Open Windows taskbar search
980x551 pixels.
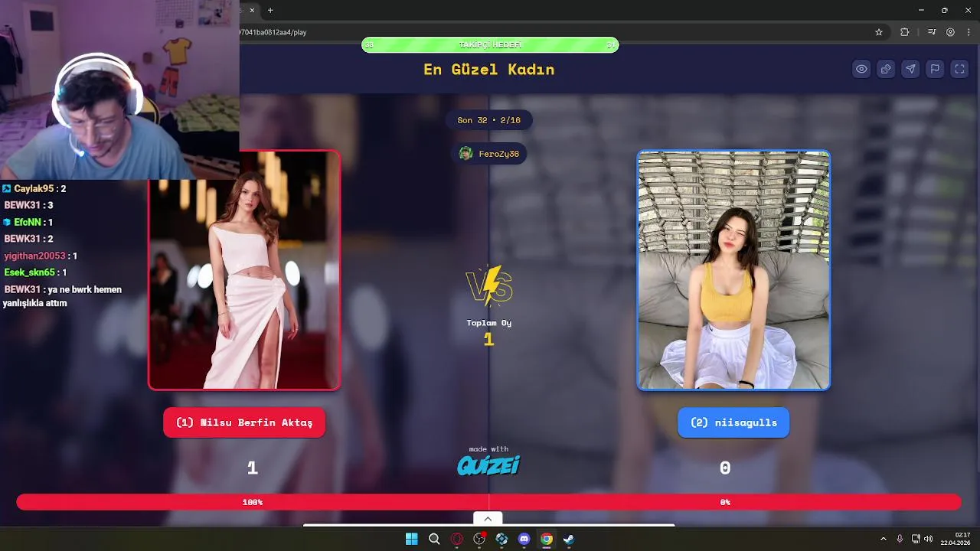(434, 539)
